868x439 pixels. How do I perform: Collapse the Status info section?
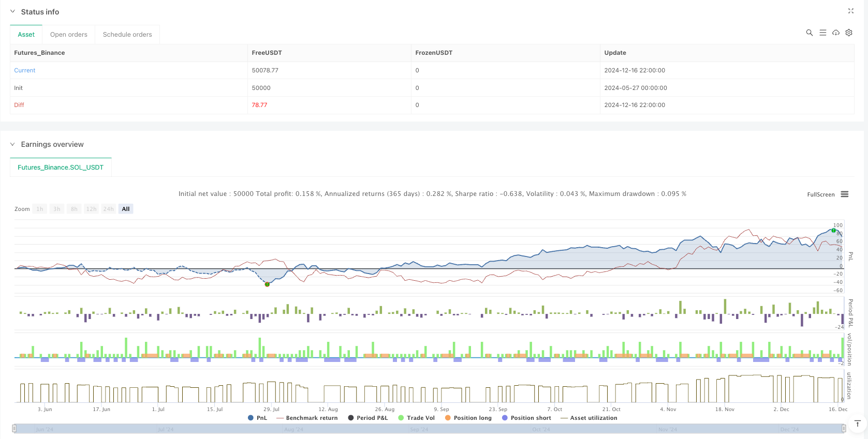coord(12,11)
